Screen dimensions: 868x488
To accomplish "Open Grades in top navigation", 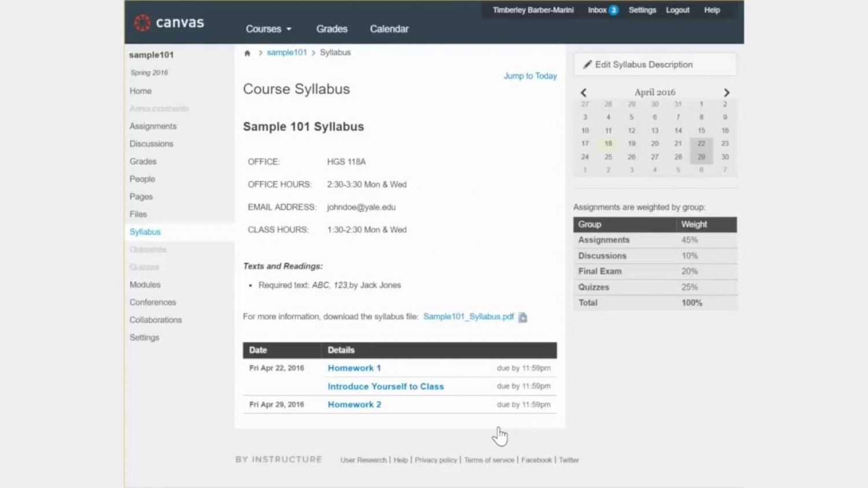I will click(332, 29).
